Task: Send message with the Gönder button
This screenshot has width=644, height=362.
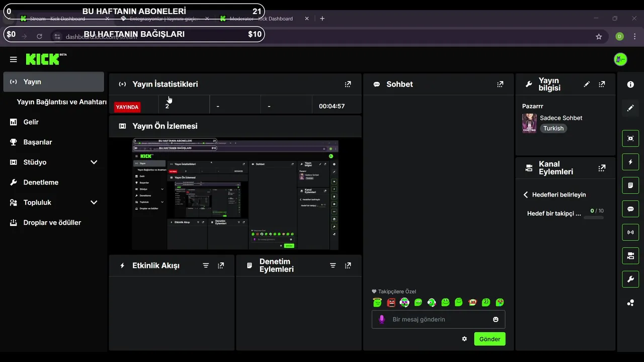Action: pos(490,339)
